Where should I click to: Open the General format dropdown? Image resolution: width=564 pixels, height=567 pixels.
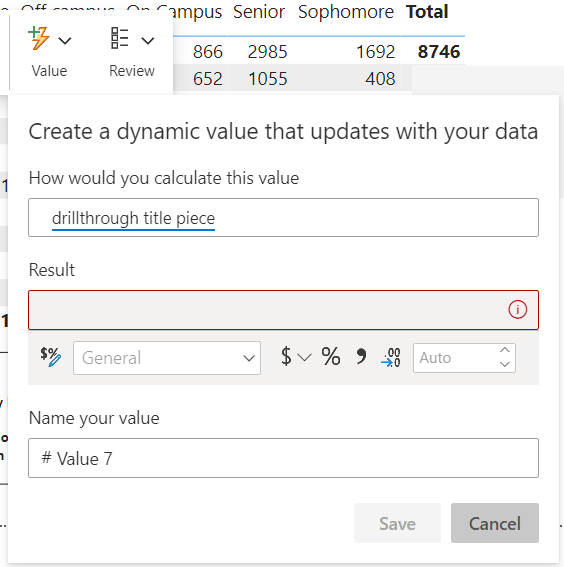(x=167, y=358)
